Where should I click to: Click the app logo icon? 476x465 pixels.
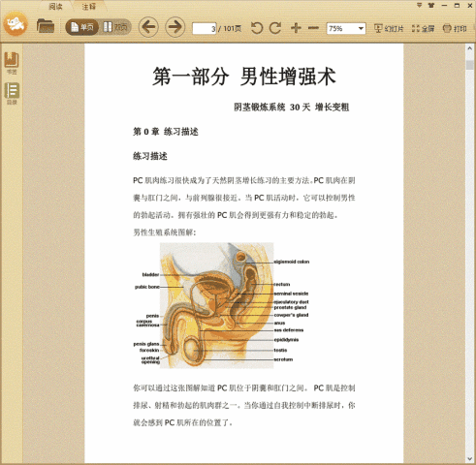click(x=16, y=23)
